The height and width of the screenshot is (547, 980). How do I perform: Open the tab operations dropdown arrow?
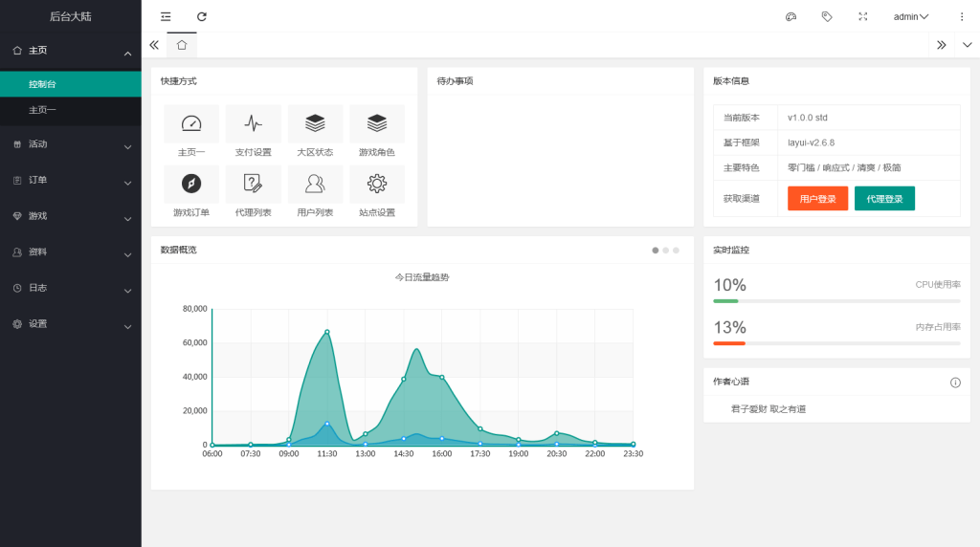click(x=967, y=45)
